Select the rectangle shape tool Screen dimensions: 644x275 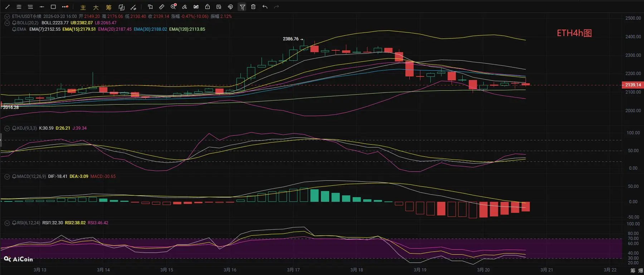[53, 7]
